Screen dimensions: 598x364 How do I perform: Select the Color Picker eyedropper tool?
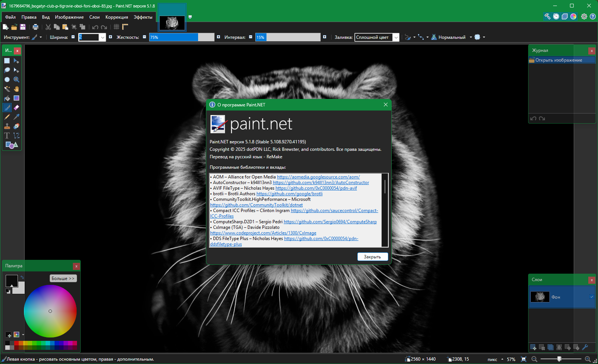pyautogui.click(x=16, y=117)
